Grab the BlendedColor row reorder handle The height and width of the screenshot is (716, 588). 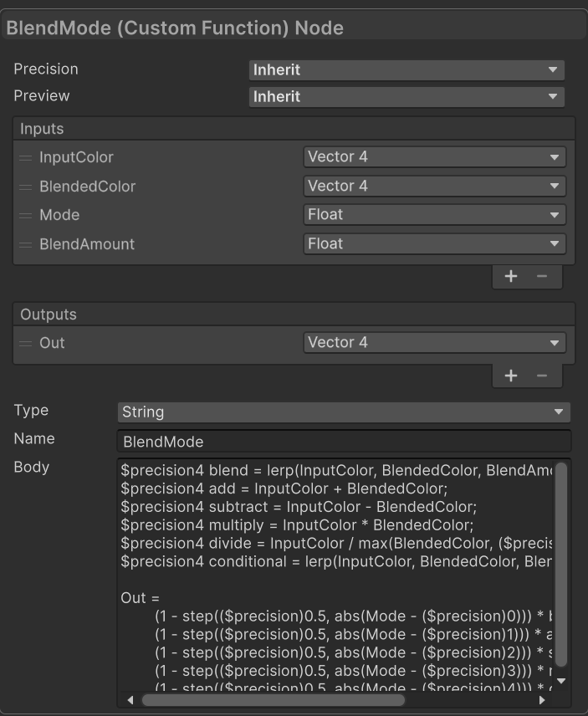[26, 187]
